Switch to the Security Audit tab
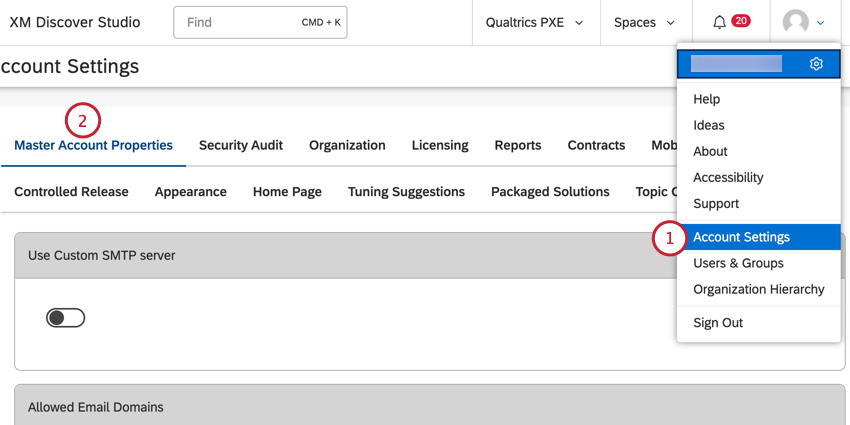 click(241, 145)
